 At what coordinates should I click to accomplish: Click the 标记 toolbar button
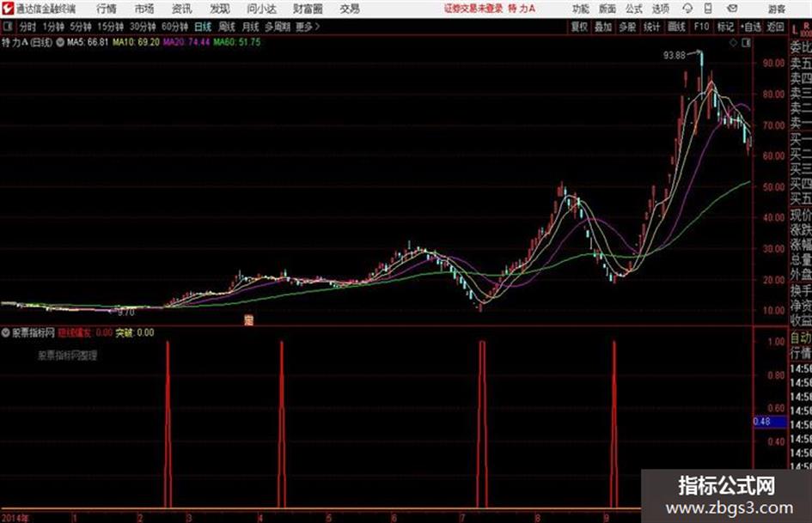(x=725, y=27)
